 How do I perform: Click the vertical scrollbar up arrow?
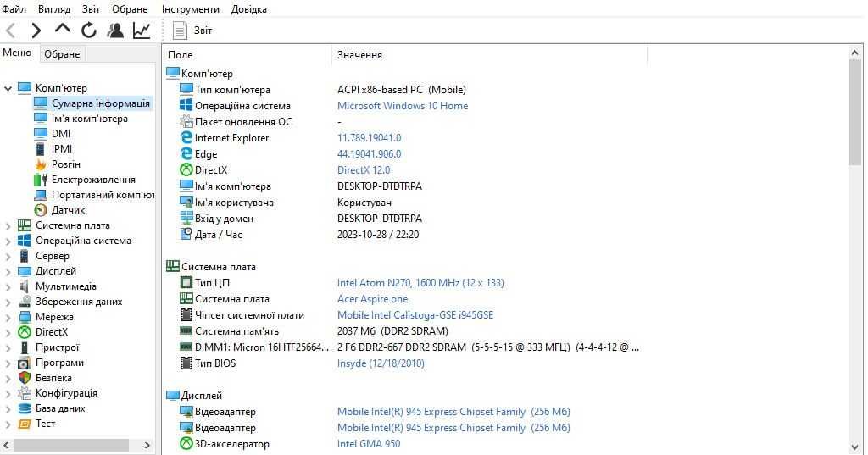[854, 53]
